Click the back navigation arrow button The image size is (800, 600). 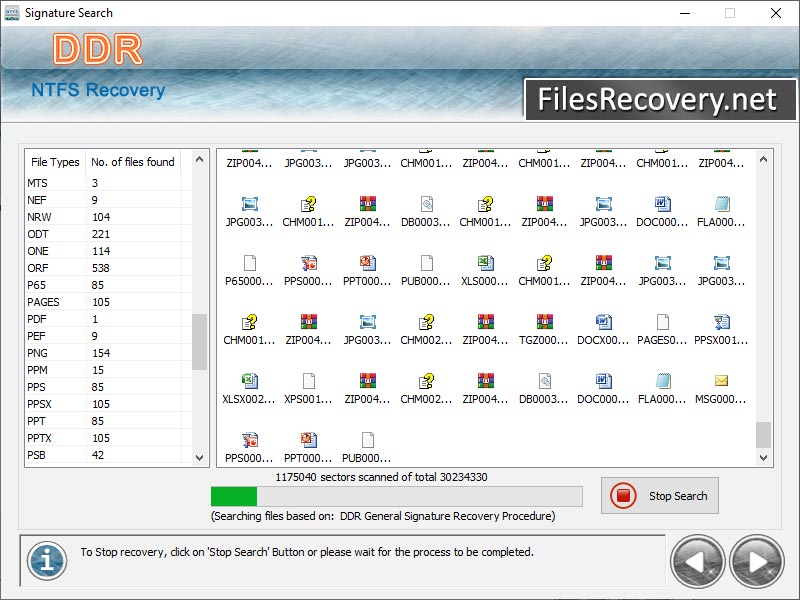[x=697, y=561]
